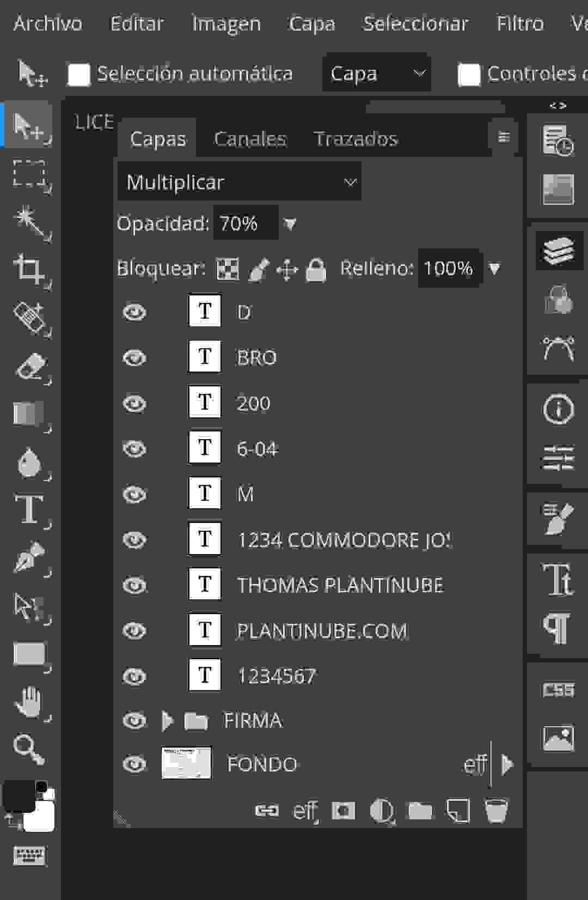The image size is (588, 900).
Task: Add layer effects with eff button
Action: [x=305, y=811]
